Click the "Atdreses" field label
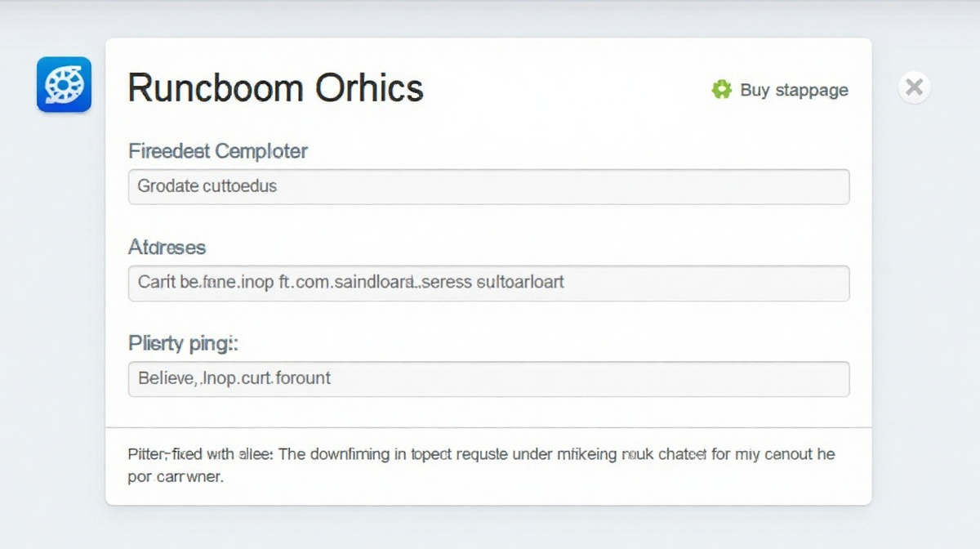Image resolution: width=980 pixels, height=549 pixels. [x=167, y=247]
